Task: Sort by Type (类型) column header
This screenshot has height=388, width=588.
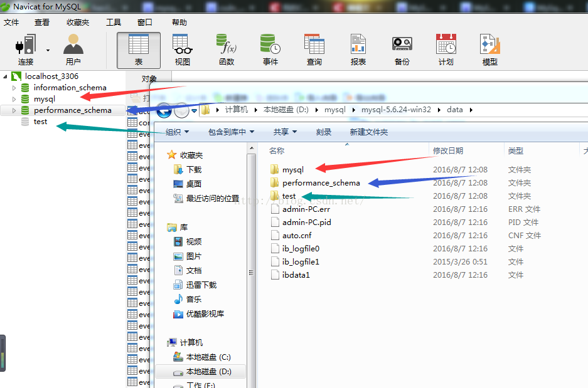Action: 515,150
